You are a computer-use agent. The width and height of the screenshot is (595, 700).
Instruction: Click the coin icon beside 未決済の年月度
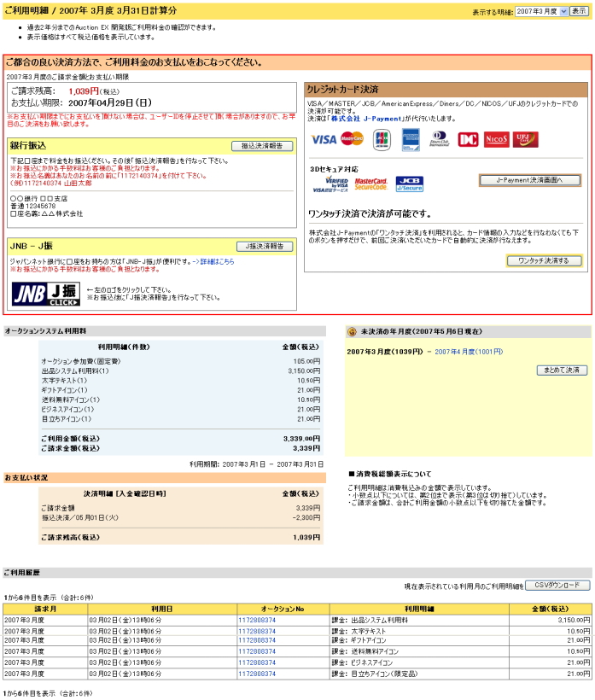pyautogui.click(x=352, y=332)
